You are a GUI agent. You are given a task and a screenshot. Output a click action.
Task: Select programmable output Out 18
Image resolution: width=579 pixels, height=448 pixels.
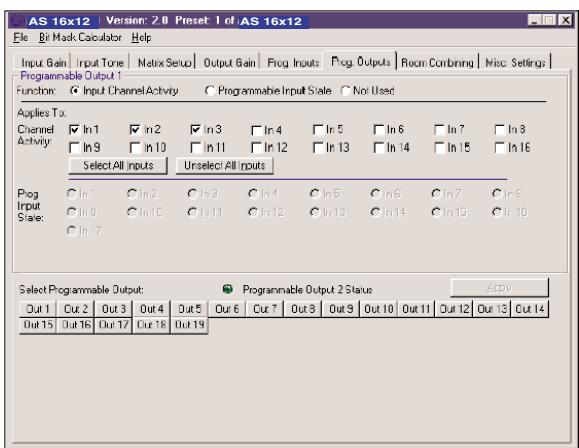click(152, 325)
